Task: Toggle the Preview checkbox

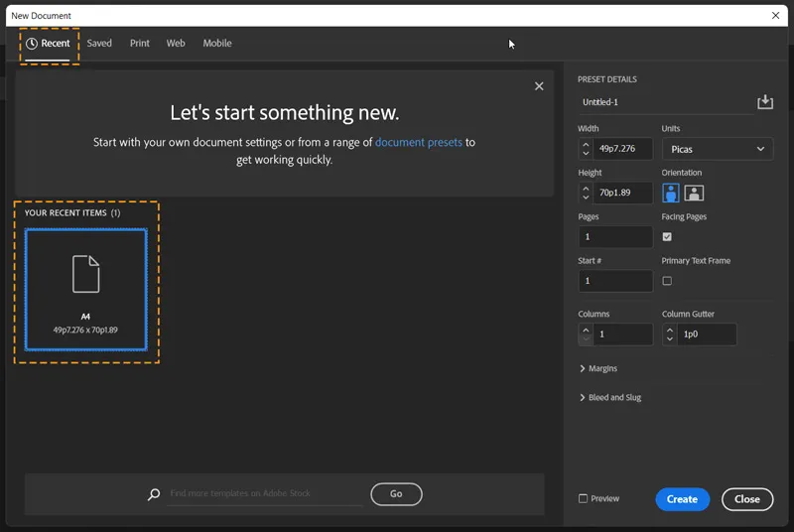Action: click(x=584, y=498)
